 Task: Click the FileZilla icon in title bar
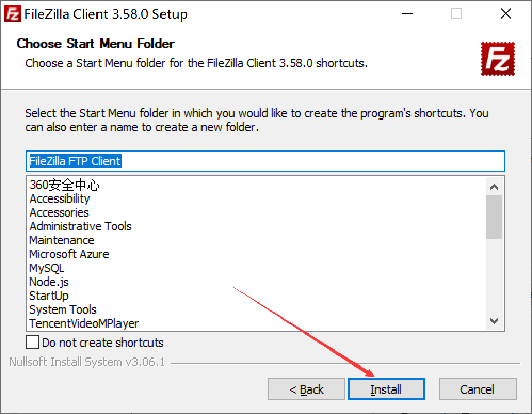pos(13,14)
